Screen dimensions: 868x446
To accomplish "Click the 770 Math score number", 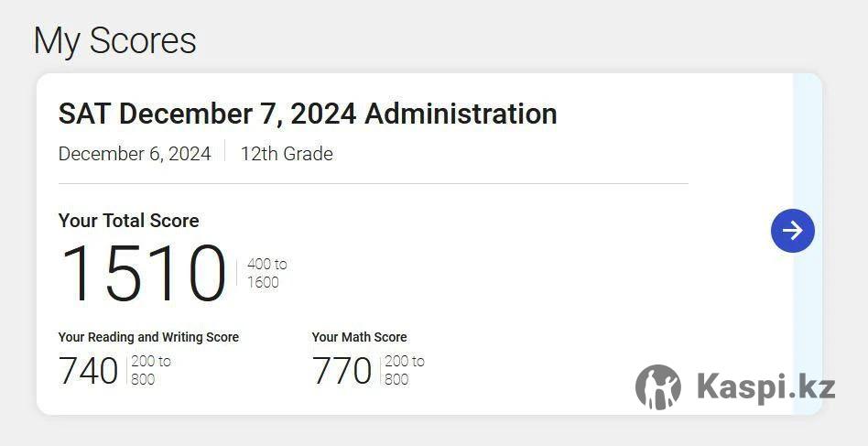I will [x=342, y=371].
